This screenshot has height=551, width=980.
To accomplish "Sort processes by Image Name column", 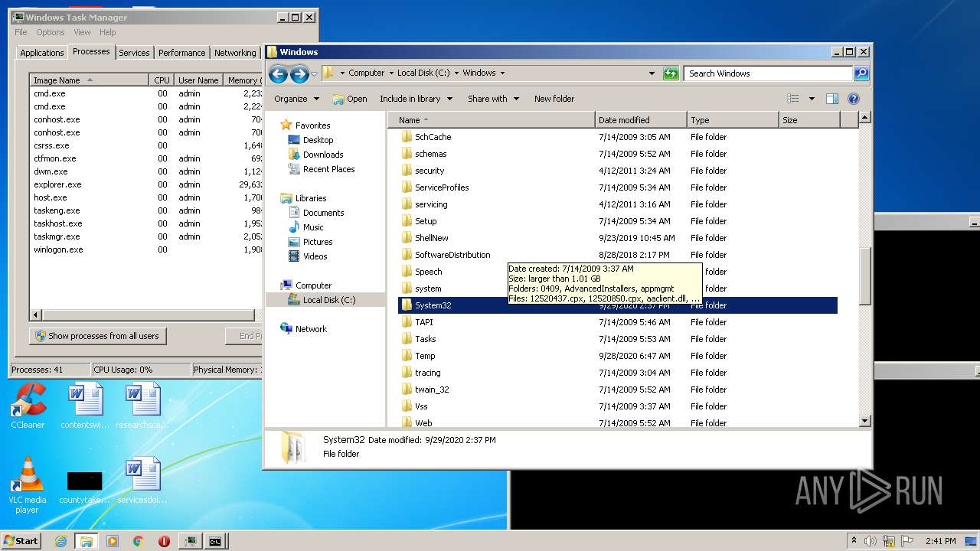I will point(89,80).
